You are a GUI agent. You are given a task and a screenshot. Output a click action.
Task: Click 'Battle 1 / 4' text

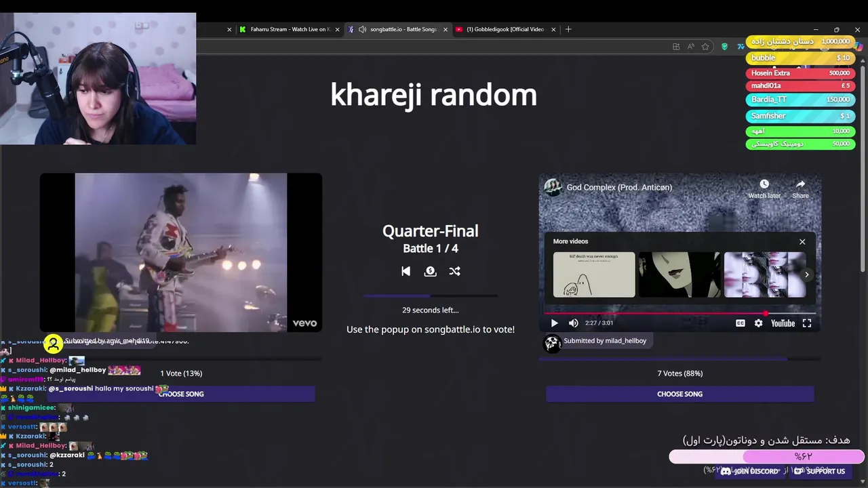click(430, 249)
